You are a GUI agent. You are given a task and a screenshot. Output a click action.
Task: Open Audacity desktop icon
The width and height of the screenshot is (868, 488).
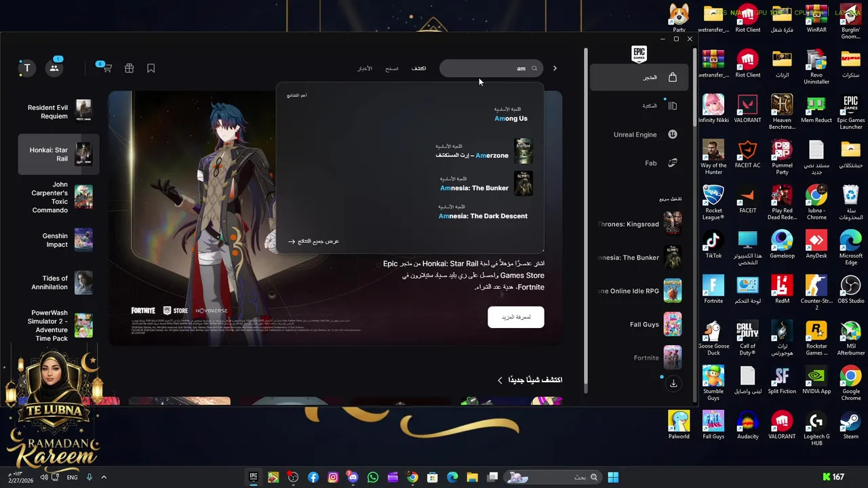click(748, 424)
